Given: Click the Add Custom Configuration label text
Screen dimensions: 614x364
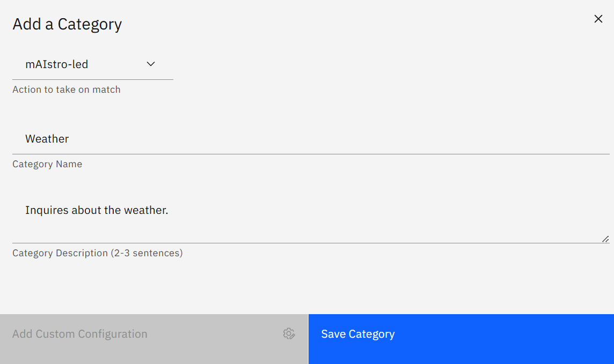Looking at the screenshot, I should click(80, 335).
